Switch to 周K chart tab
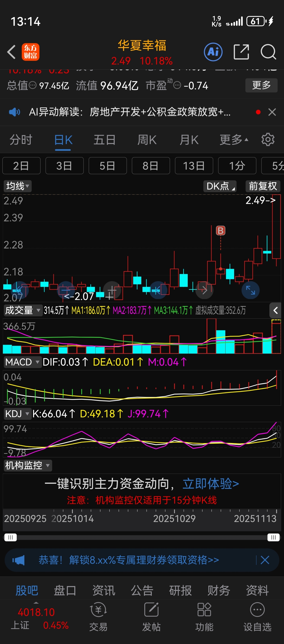 [147, 139]
